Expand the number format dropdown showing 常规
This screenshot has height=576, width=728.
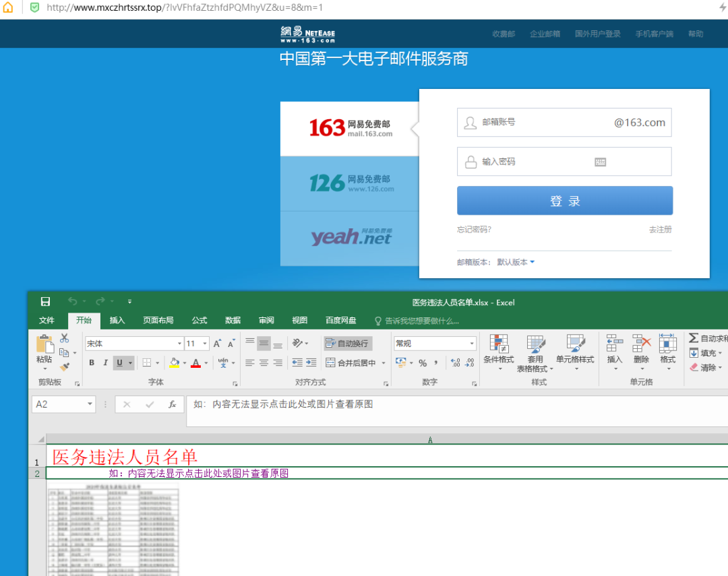click(472, 344)
